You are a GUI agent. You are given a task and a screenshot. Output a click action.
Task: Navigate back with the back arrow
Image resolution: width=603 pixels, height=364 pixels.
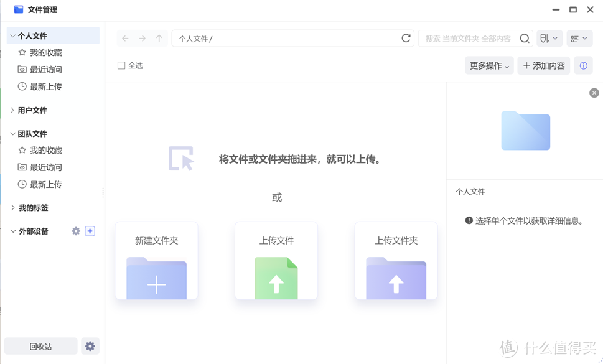pyautogui.click(x=124, y=38)
